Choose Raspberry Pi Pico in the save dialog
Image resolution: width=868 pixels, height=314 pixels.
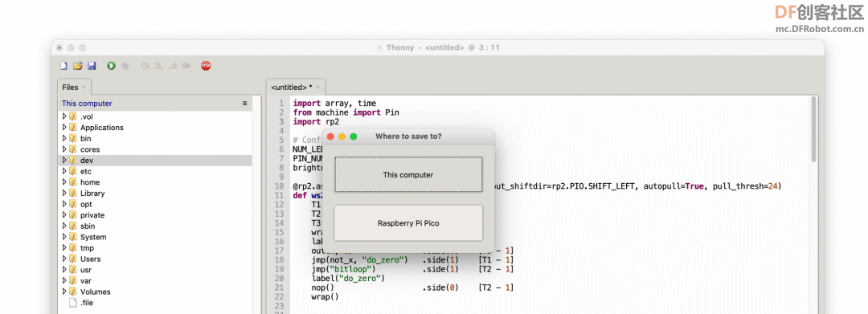(408, 223)
